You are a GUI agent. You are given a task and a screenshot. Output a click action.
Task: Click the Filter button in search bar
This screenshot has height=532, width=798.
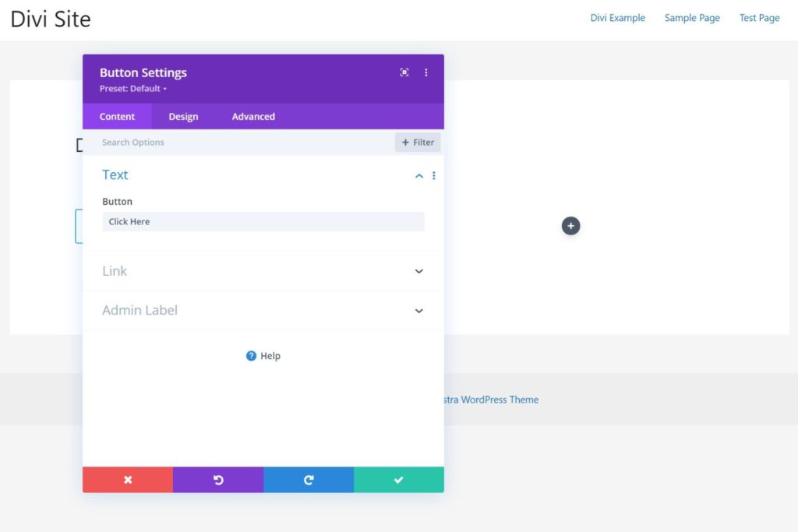point(418,142)
